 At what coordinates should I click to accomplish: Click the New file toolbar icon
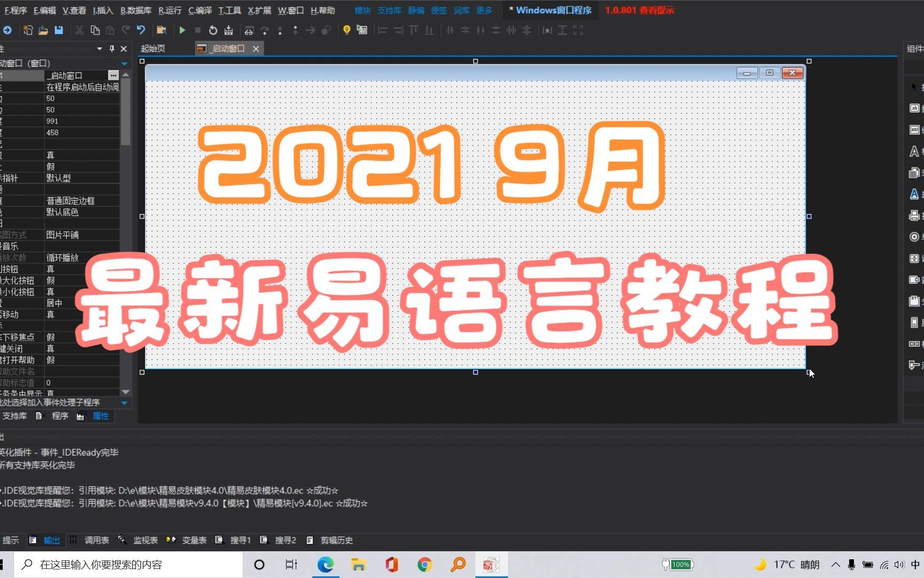28,31
